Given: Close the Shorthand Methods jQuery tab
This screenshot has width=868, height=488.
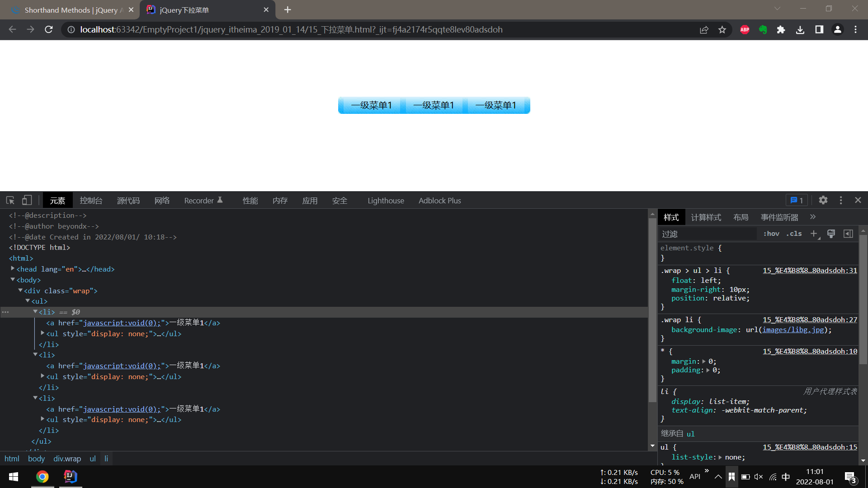Looking at the screenshot, I should (x=131, y=9).
